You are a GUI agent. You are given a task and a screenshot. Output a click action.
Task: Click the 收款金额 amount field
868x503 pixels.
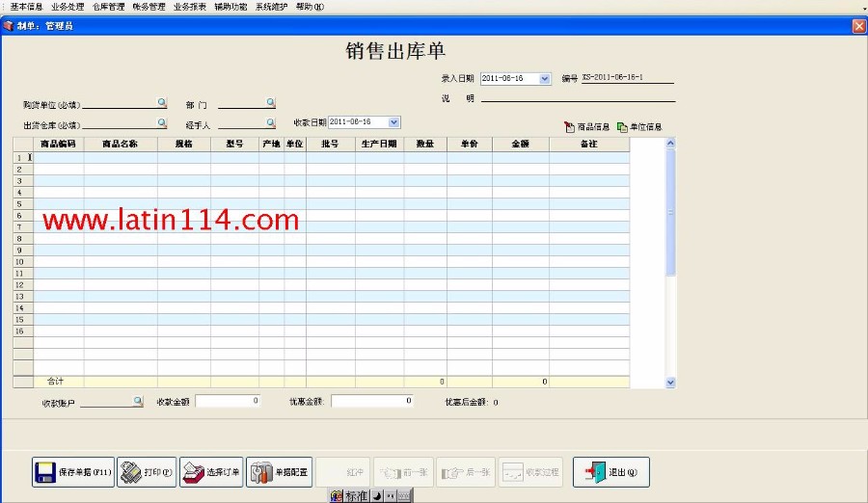pos(228,401)
